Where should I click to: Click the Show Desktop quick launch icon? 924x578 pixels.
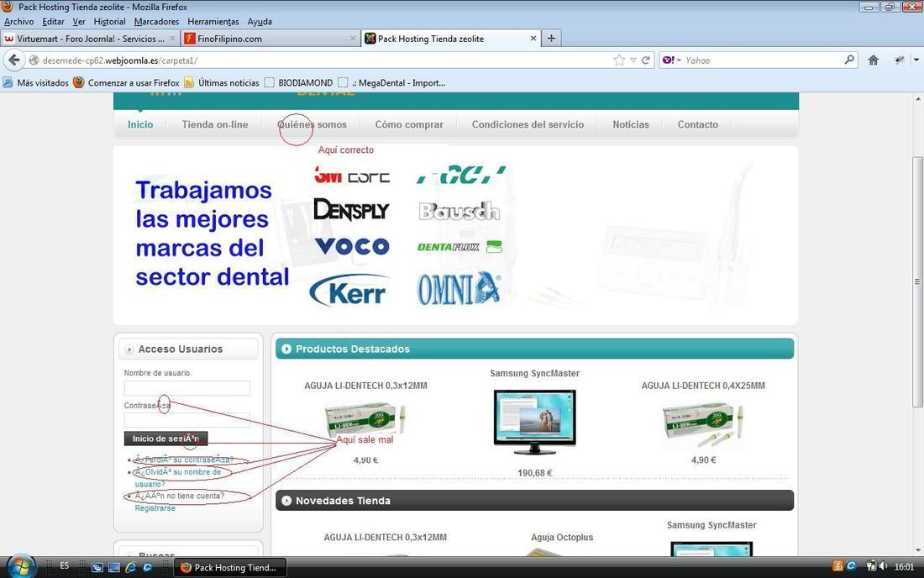coord(114,567)
